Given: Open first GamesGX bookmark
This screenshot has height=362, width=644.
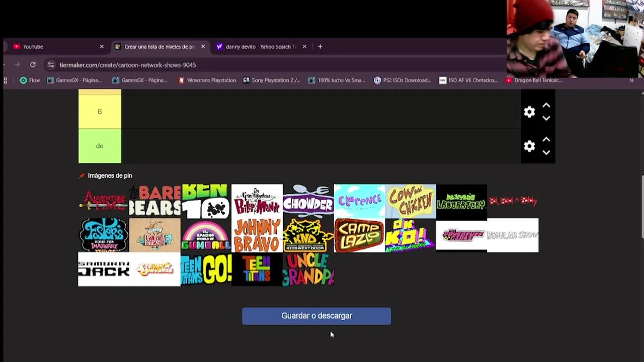Looking at the screenshot, I should click(x=74, y=80).
